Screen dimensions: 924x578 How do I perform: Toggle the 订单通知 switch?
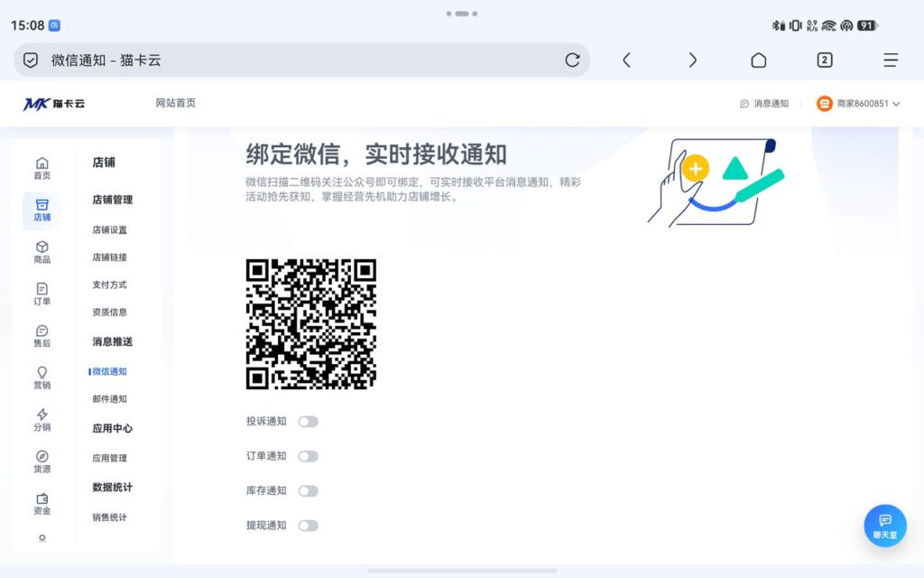pyautogui.click(x=309, y=456)
